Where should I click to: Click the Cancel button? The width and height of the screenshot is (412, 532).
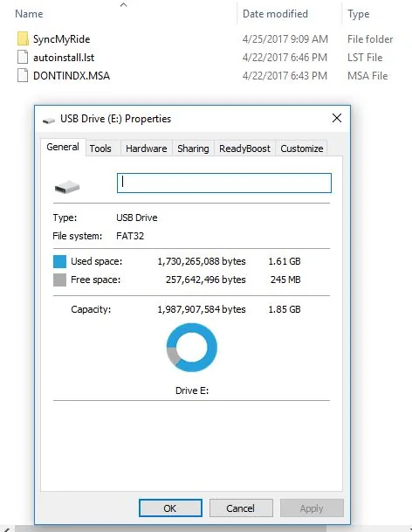[241, 508]
